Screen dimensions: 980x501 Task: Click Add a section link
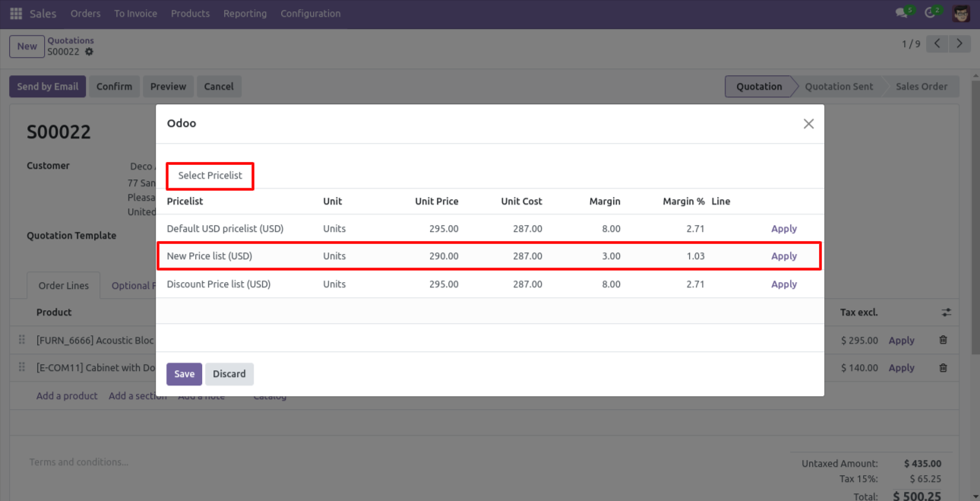(138, 396)
